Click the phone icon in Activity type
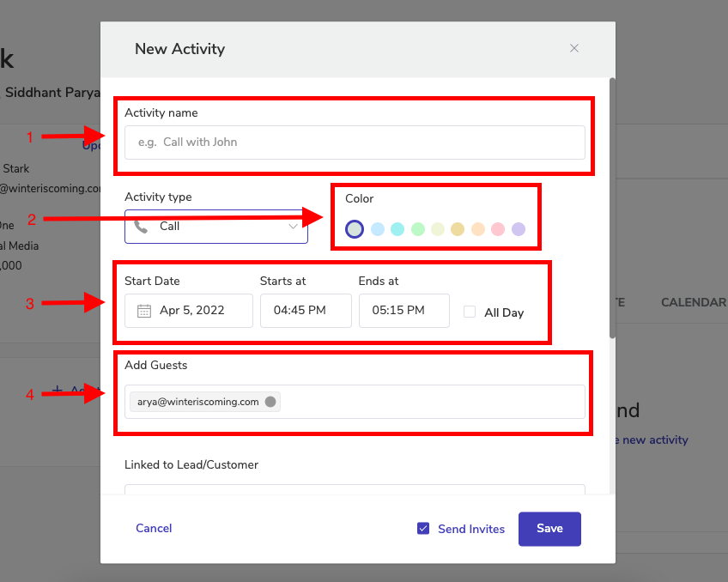The width and height of the screenshot is (728, 582). (141, 227)
